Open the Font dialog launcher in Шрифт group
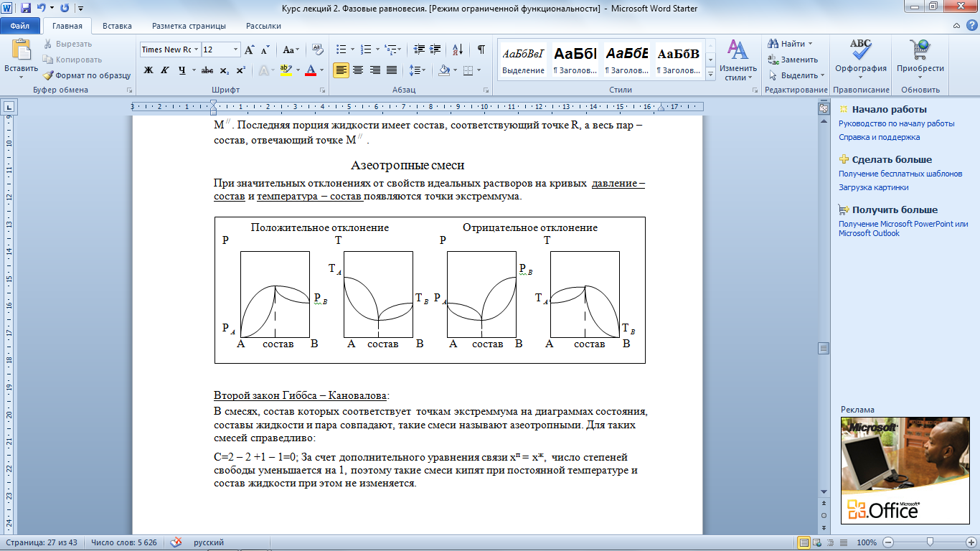 pos(323,90)
